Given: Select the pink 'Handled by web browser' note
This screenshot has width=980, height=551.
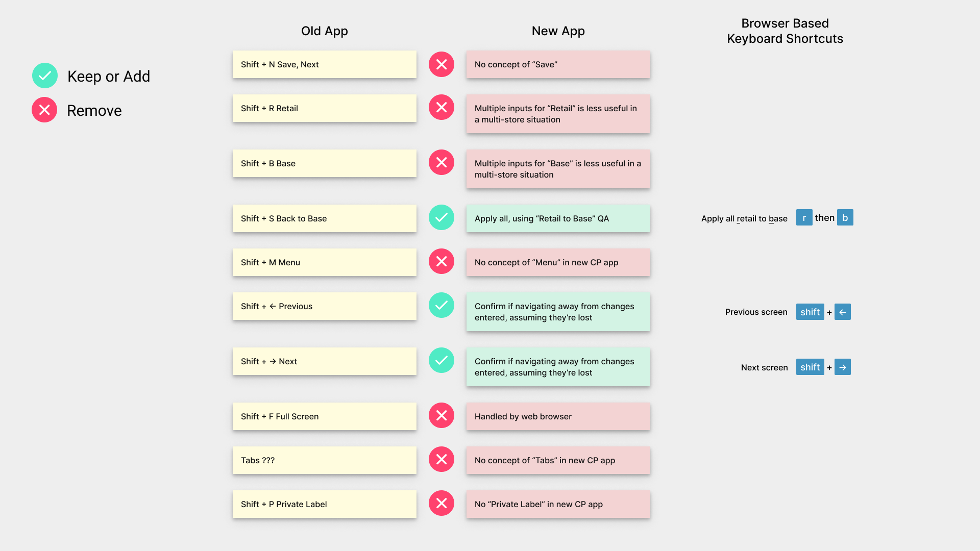Looking at the screenshot, I should click(x=558, y=416).
